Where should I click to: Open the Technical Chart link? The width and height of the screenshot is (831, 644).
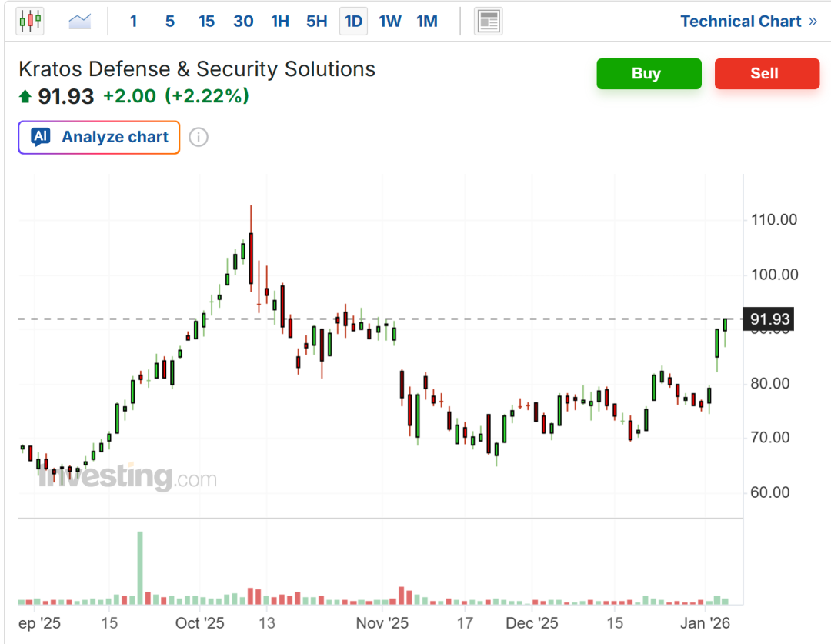[x=749, y=22]
